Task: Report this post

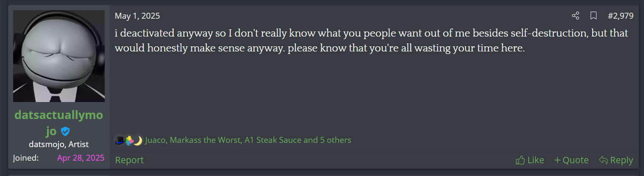Action: click(x=129, y=160)
